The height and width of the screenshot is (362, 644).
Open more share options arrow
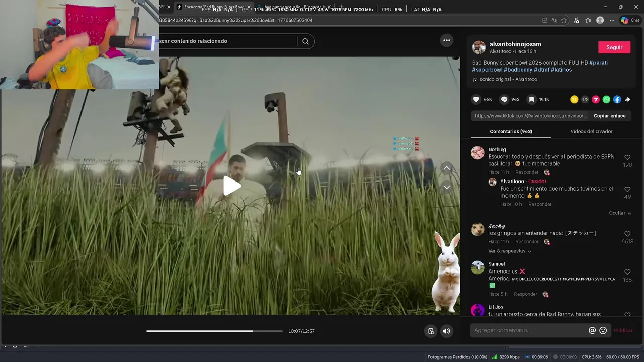click(627, 100)
